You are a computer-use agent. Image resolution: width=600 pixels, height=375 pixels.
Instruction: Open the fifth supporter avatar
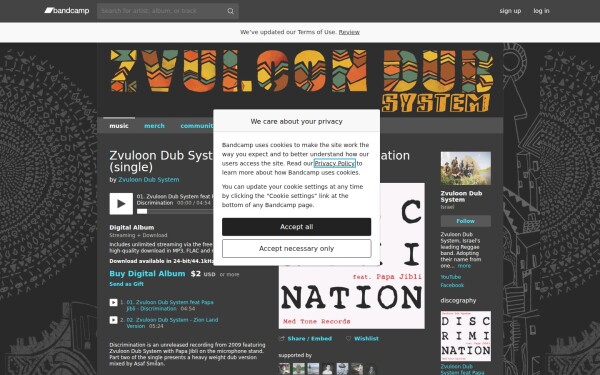click(342, 369)
